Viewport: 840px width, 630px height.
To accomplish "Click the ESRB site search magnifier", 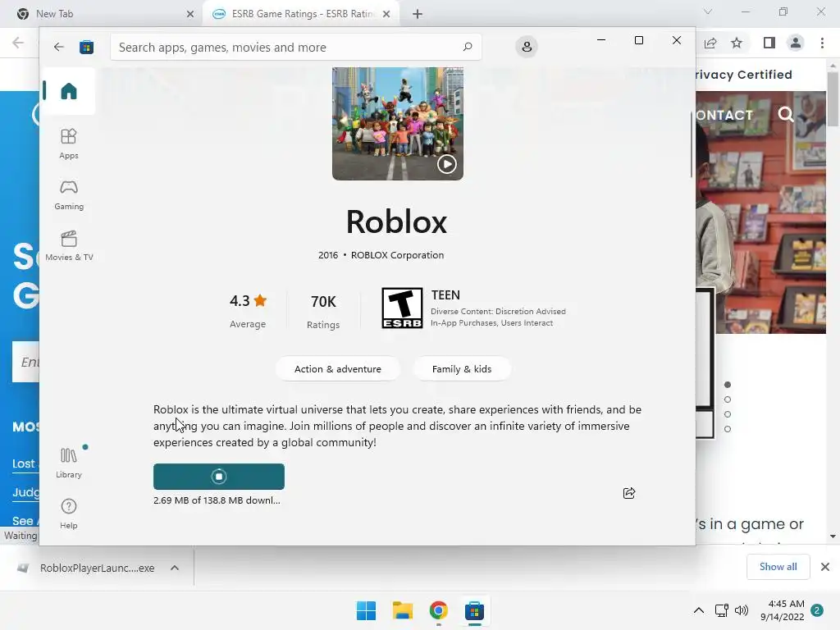I will [785, 114].
